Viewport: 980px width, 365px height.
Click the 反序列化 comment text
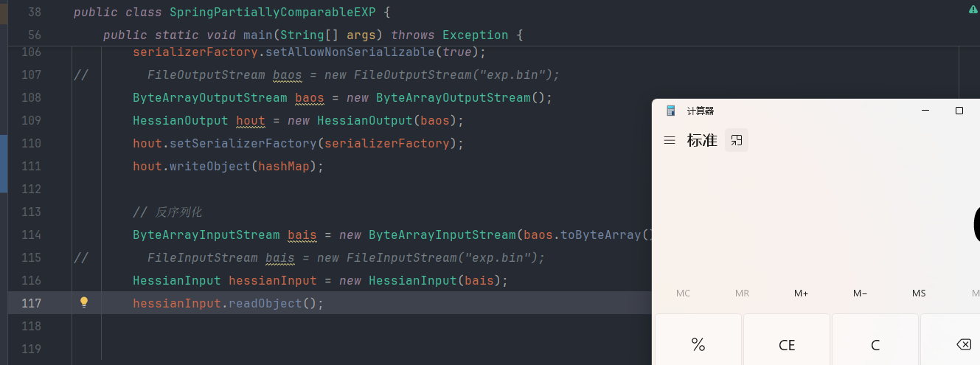(x=178, y=212)
